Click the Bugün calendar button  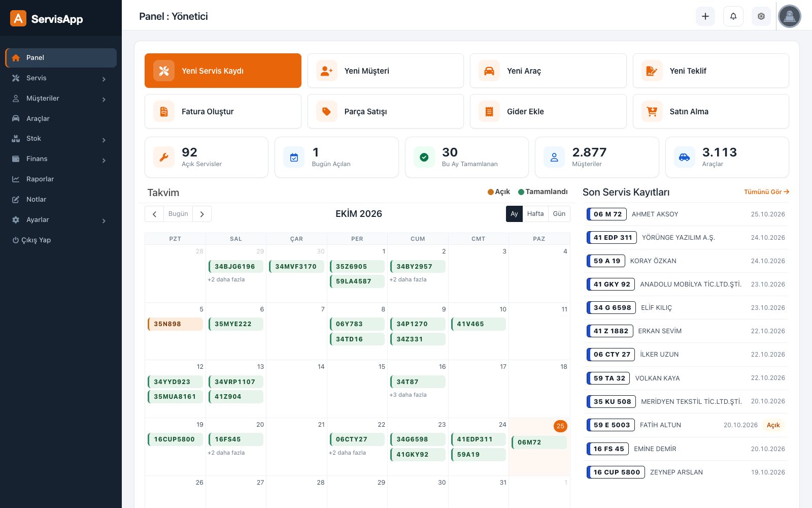178,214
